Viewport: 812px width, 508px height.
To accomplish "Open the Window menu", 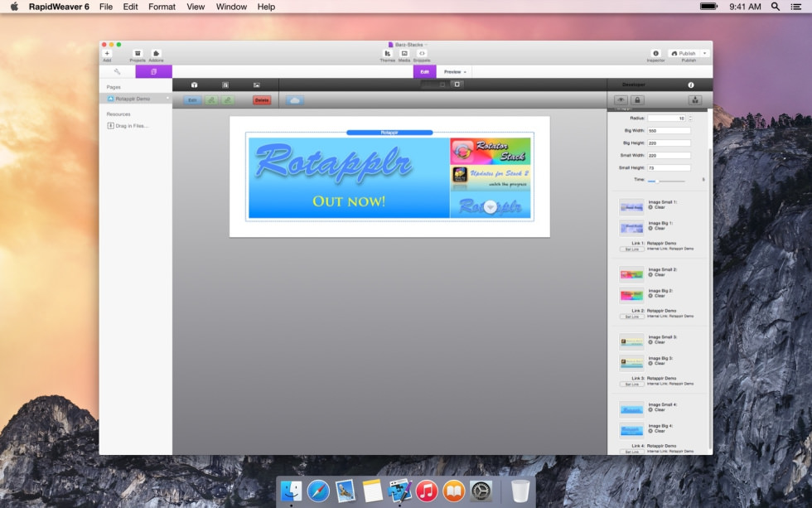I will (231, 7).
